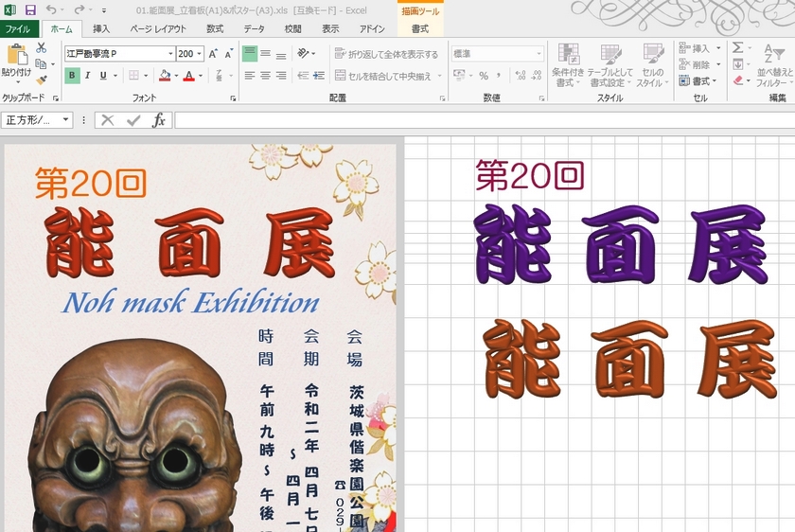Toggle Bold formatting
The height and width of the screenshot is (532, 795).
tap(72, 76)
